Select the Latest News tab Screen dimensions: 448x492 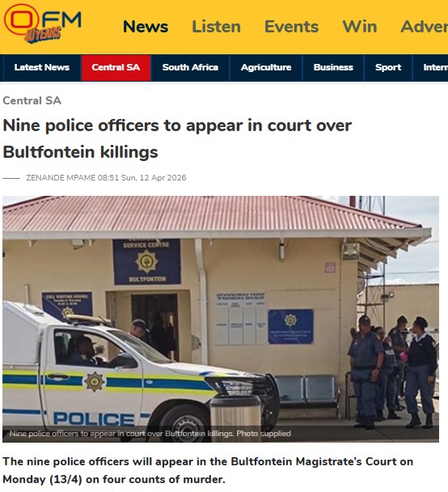click(x=42, y=67)
